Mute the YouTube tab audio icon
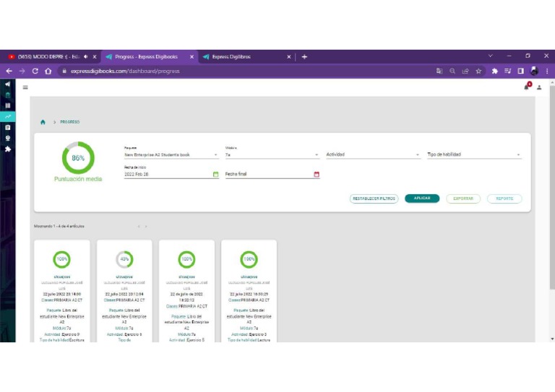 coord(85,56)
